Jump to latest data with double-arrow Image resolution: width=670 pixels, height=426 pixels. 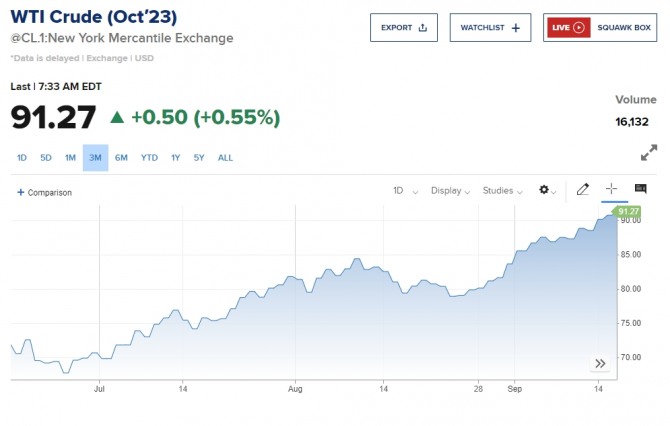click(600, 363)
